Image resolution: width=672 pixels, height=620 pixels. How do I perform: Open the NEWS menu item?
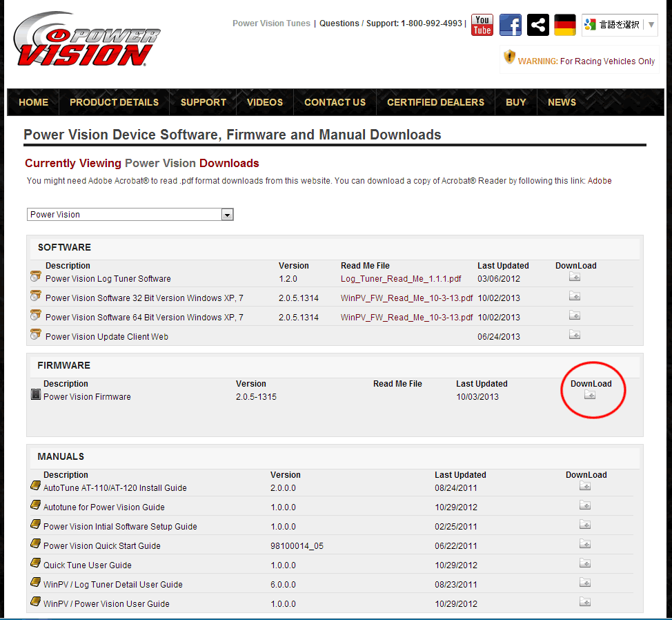tap(562, 102)
